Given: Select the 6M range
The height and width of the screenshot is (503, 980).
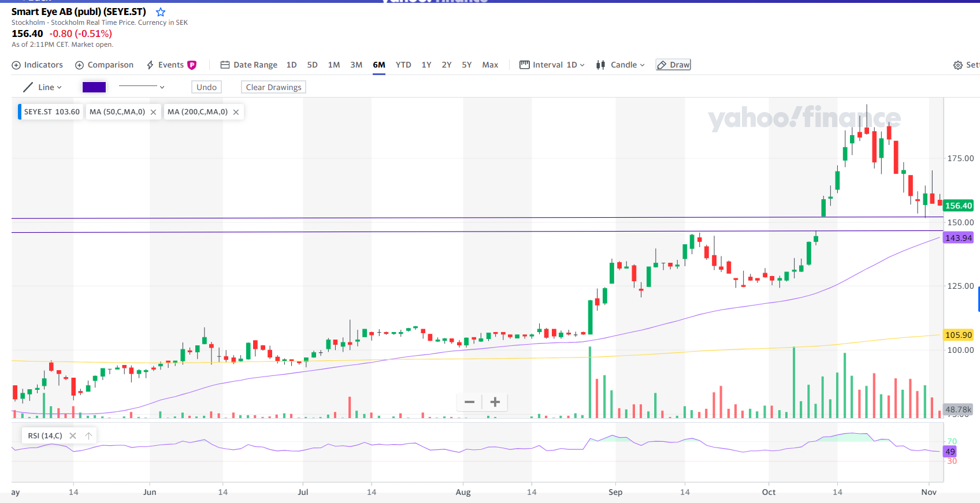Looking at the screenshot, I should point(379,65).
